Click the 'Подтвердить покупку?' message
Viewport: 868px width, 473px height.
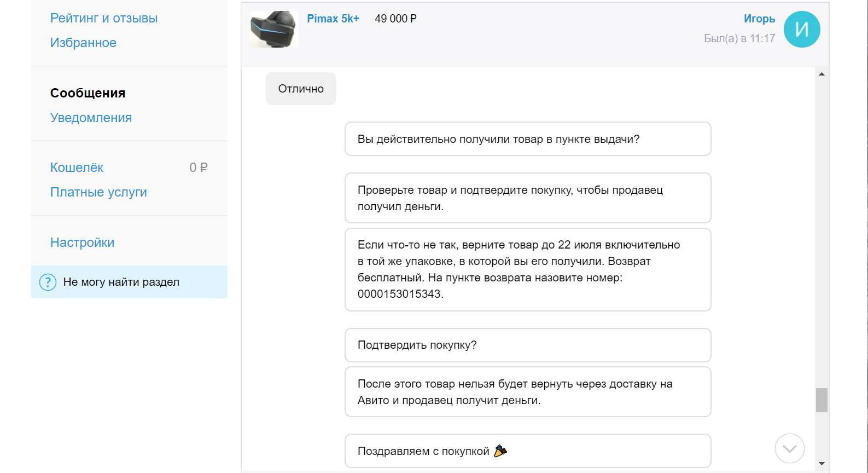click(x=527, y=345)
